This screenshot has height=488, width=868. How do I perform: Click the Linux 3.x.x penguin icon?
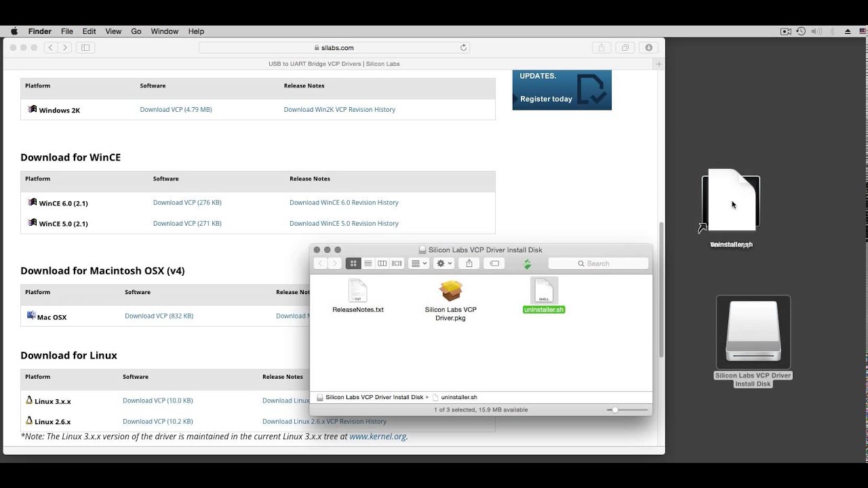(x=29, y=401)
